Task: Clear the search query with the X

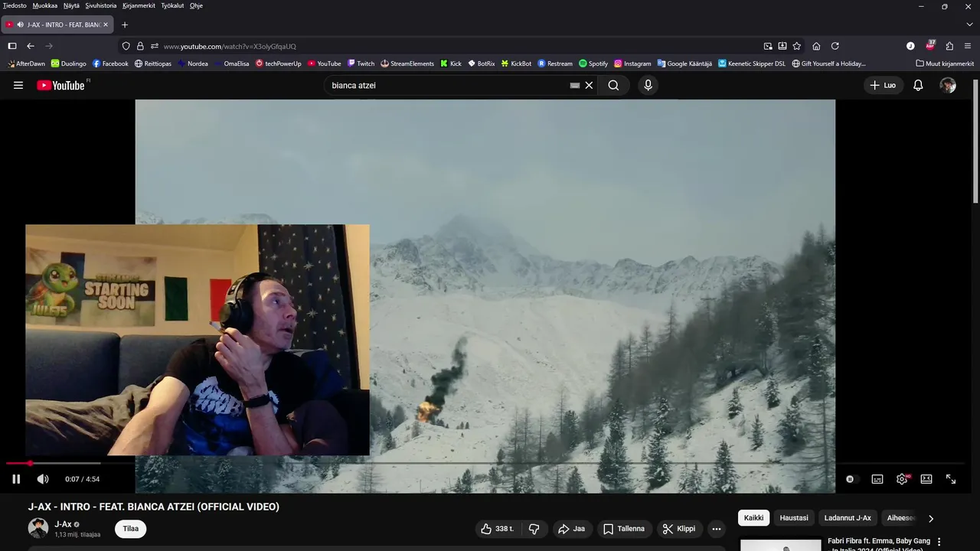Action: [x=589, y=85]
